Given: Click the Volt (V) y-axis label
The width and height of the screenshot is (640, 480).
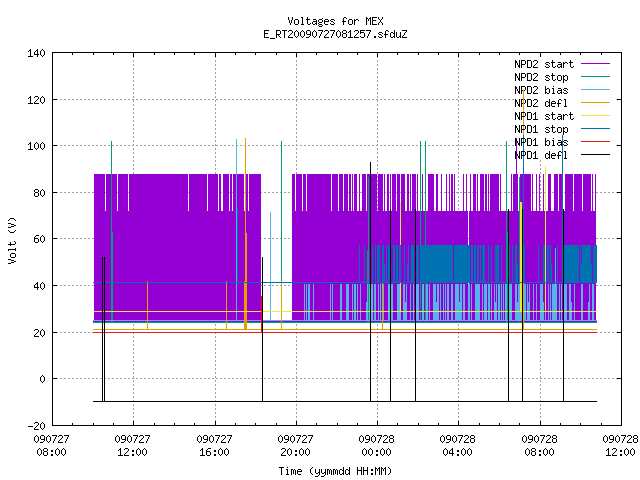Looking at the screenshot, I should click(x=12, y=240).
